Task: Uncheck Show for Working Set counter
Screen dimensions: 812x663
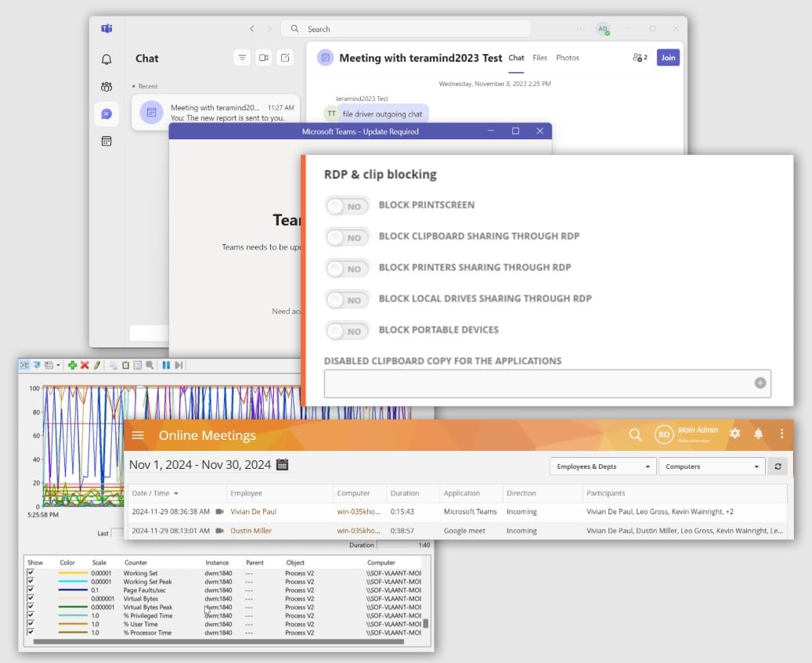Action: point(31,573)
